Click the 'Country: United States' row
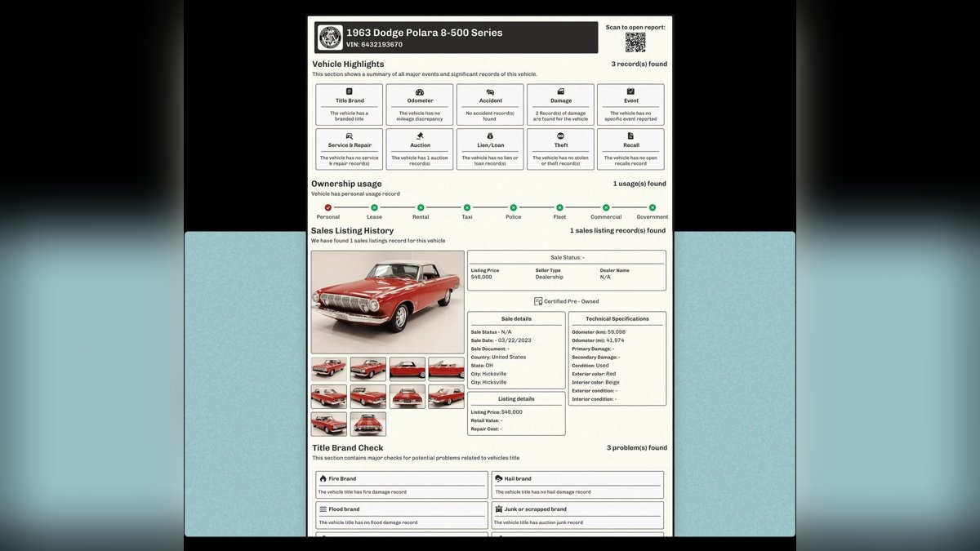The height and width of the screenshot is (551, 980). (x=498, y=357)
